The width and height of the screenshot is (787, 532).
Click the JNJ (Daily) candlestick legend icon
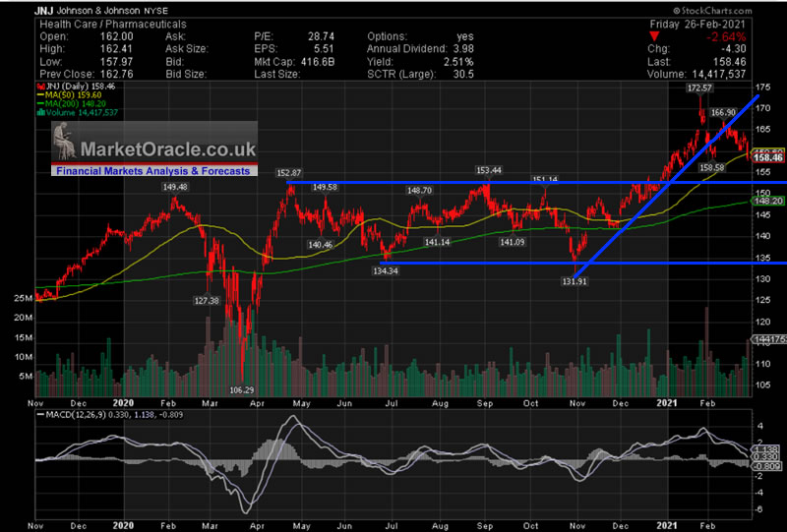pos(41,87)
